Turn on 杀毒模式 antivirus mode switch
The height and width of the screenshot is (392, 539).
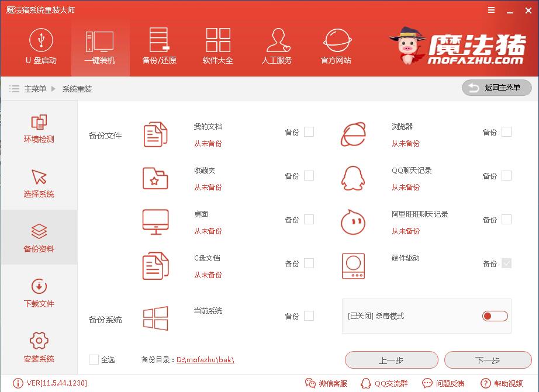[x=495, y=315]
